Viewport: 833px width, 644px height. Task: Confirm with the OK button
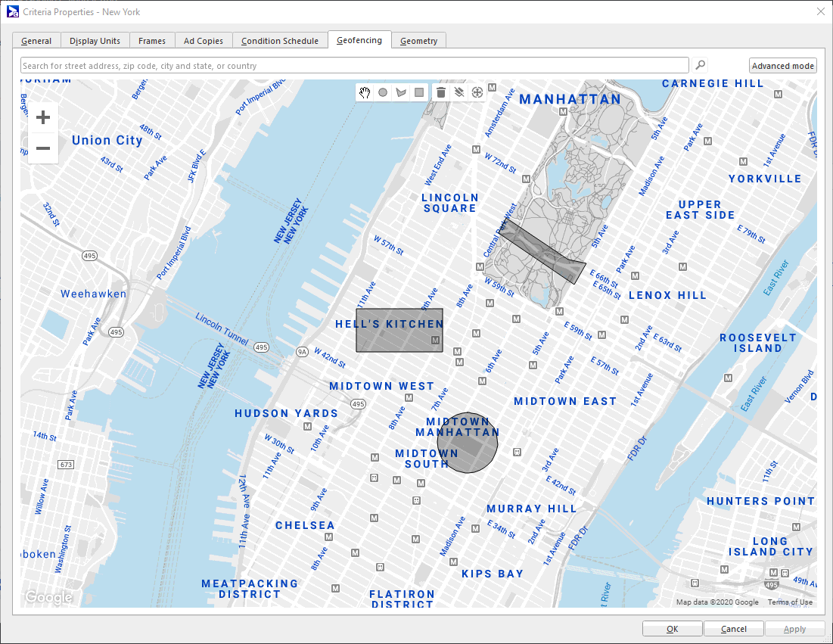tap(673, 629)
